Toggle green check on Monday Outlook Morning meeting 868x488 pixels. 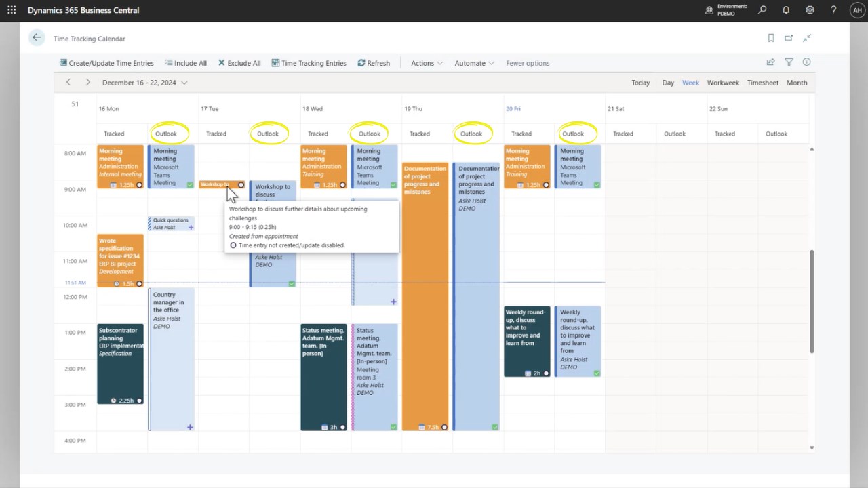coord(190,184)
